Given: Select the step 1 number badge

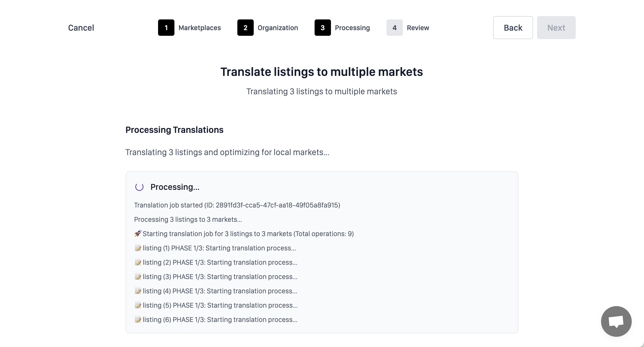Looking at the screenshot, I should 166,28.
